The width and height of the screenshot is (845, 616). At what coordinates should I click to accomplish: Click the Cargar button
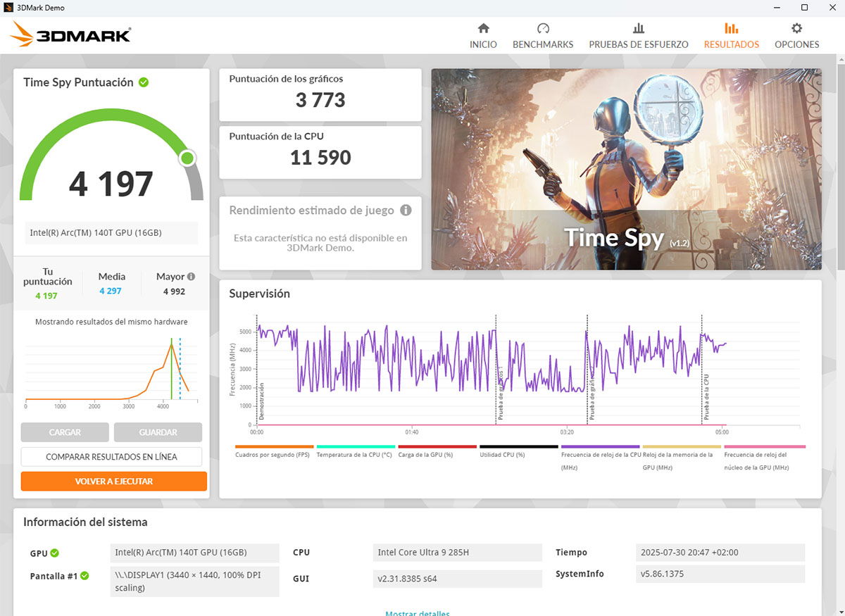65,432
